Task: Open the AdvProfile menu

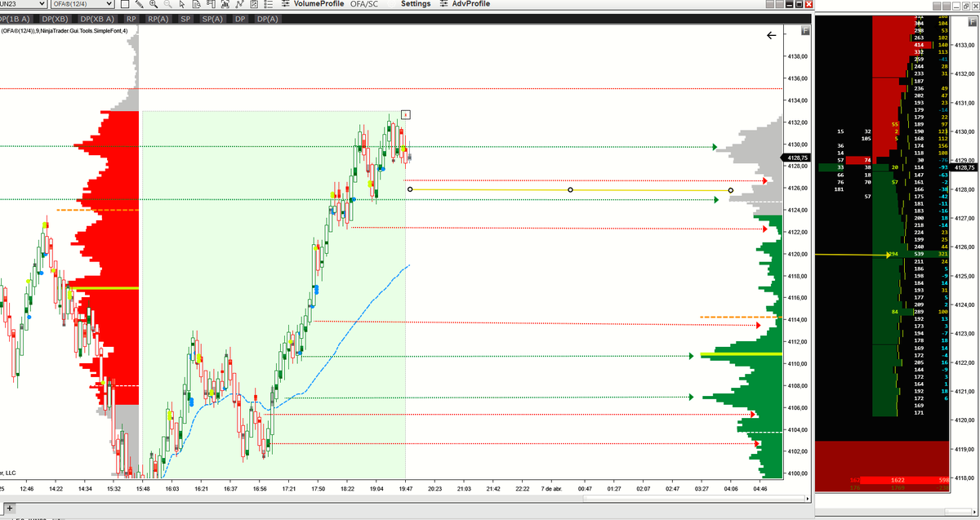Action: pos(465,4)
